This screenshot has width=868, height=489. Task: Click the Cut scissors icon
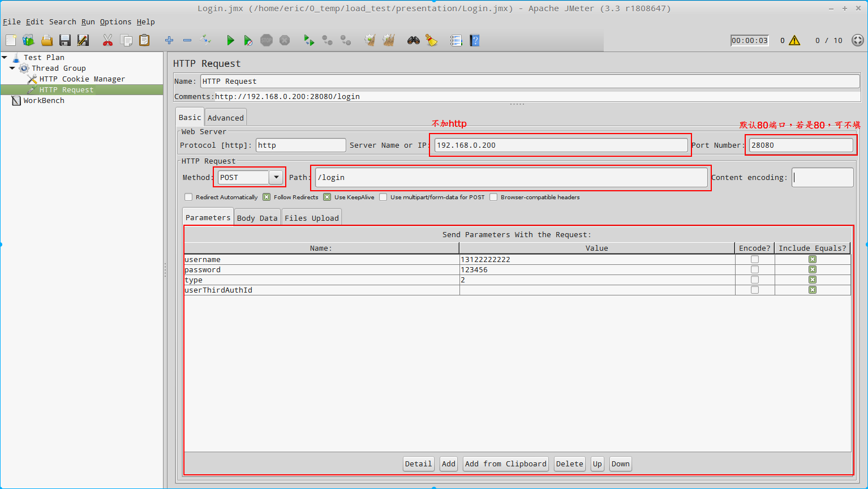[x=108, y=40]
